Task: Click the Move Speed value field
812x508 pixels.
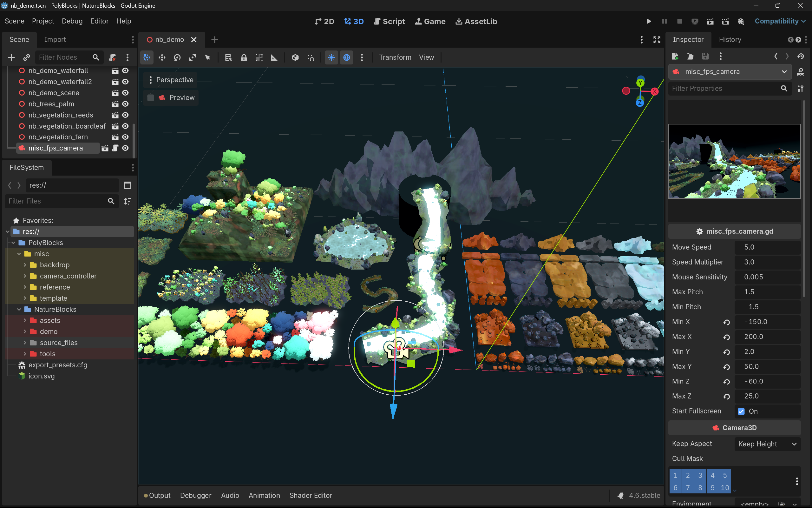Action: point(767,247)
